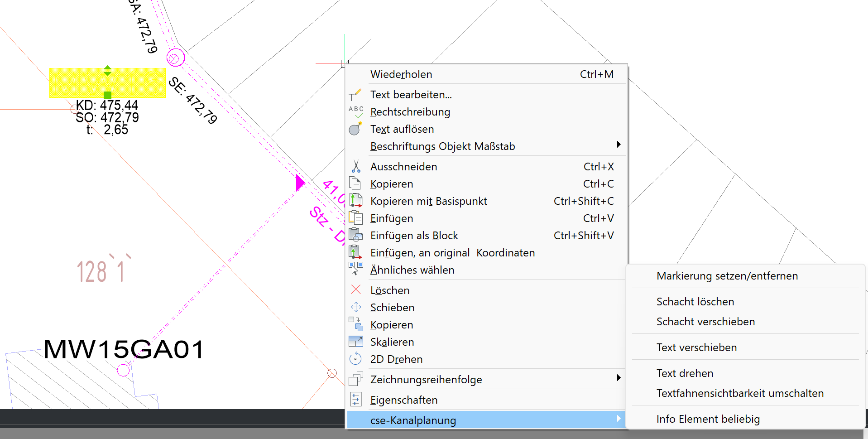The height and width of the screenshot is (439, 868).
Task: Expand the cse-Kanalplanung submenu arrow
Action: pos(619,419)
